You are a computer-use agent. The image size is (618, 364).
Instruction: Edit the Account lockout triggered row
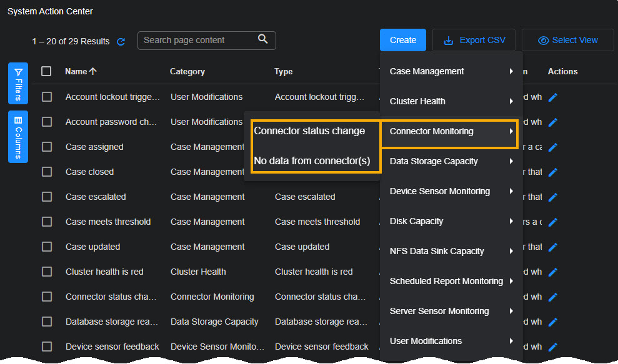point(552,97)
